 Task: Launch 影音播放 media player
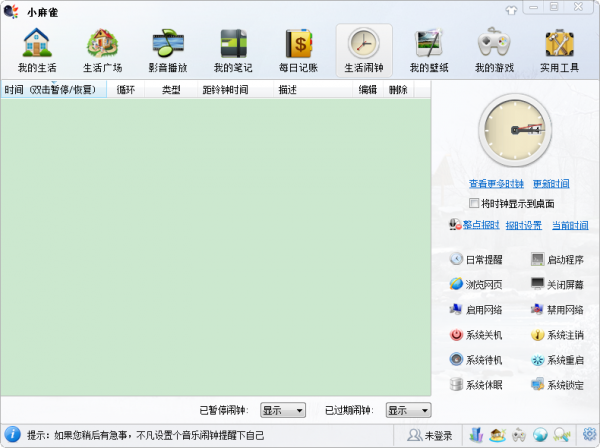pos(168,51)
